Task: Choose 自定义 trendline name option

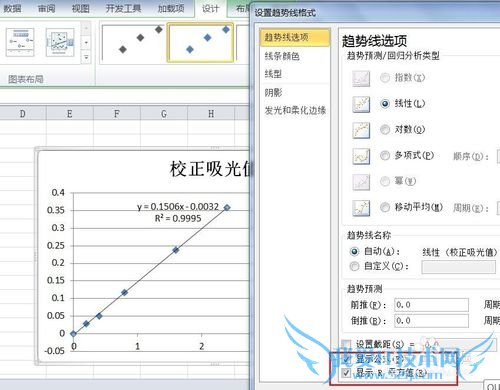Action: coord(354,266)
